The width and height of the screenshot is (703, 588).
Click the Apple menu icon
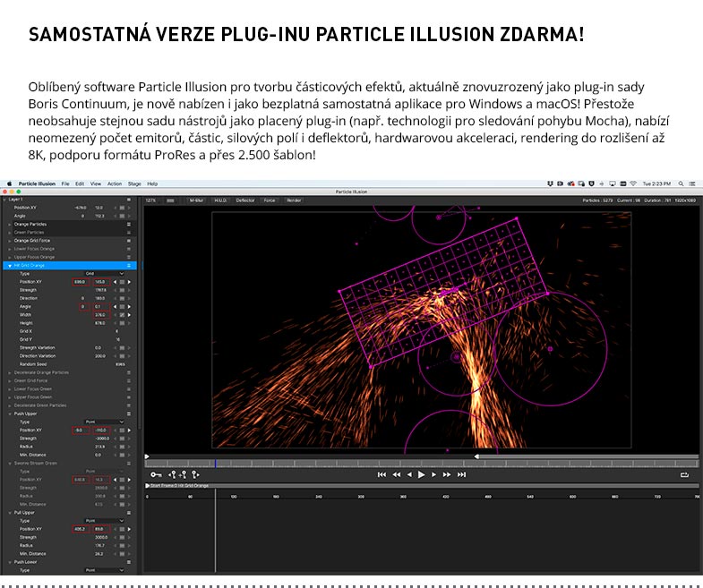pos(10,183)
